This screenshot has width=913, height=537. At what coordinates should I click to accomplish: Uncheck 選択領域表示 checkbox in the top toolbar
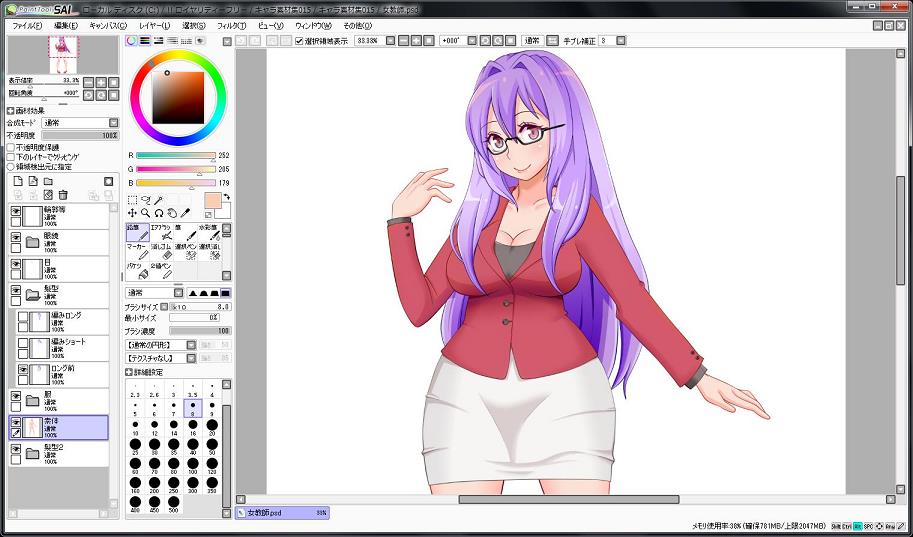pyautogui.click(x=300, y=41)
